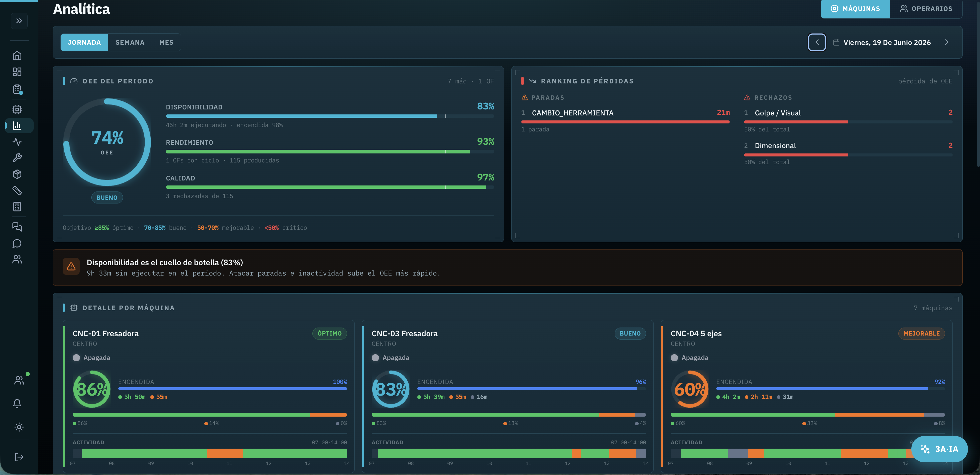Expand the sidebar with double chevron

coord(19,21)
